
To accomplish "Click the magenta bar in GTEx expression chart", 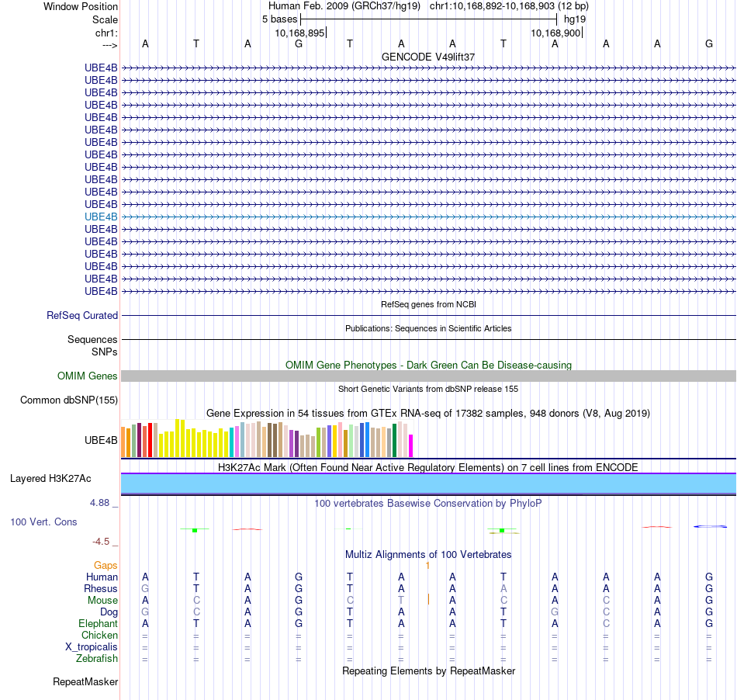I will pyautogui.click(x=411, y=445).
